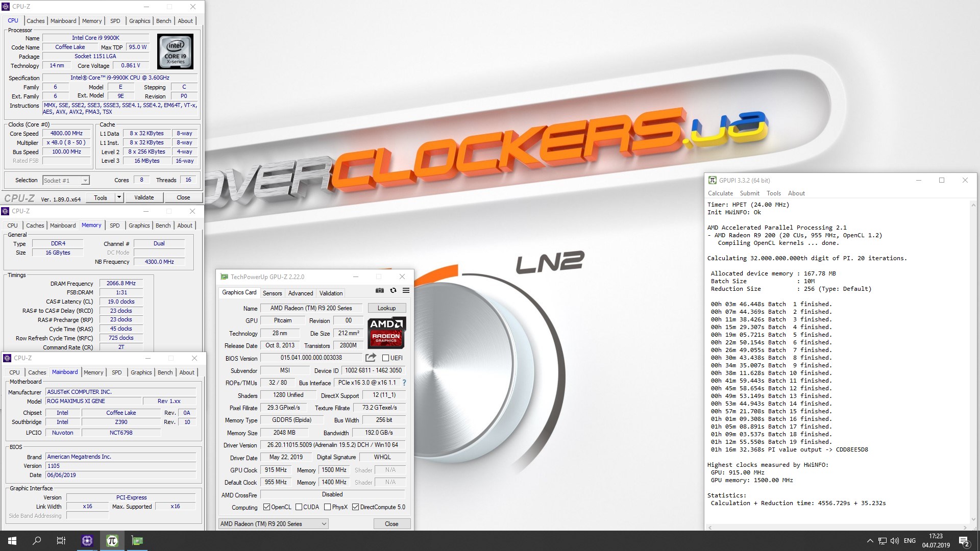Open taskbar search magnifier
Viewport: 980px width, 551px height.
coord(37,541)
